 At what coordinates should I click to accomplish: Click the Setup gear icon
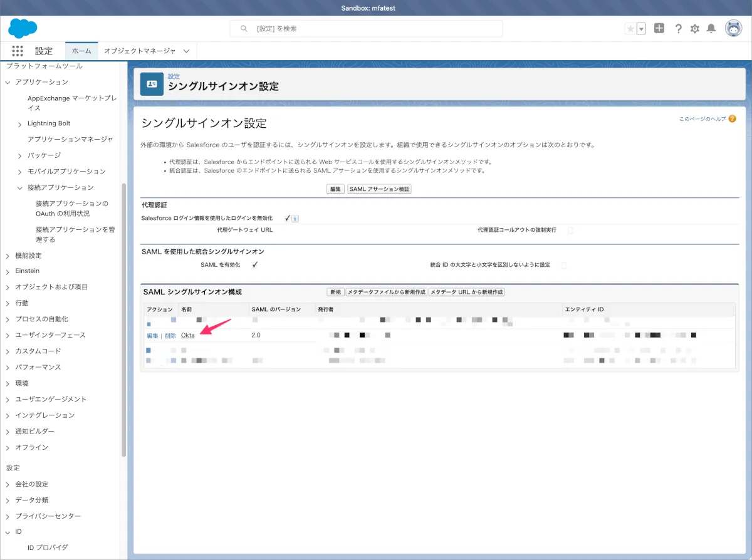click(x=694, y=29)
